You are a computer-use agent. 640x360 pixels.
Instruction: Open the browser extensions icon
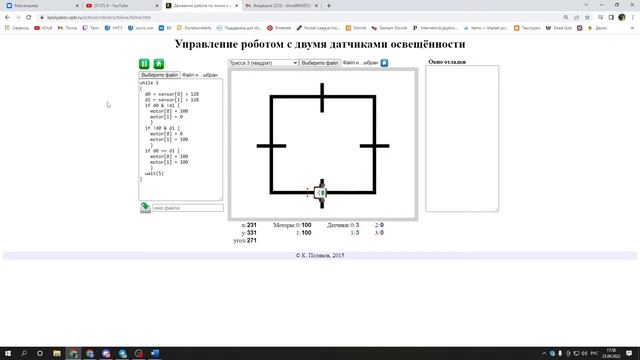tap(600, 18)
